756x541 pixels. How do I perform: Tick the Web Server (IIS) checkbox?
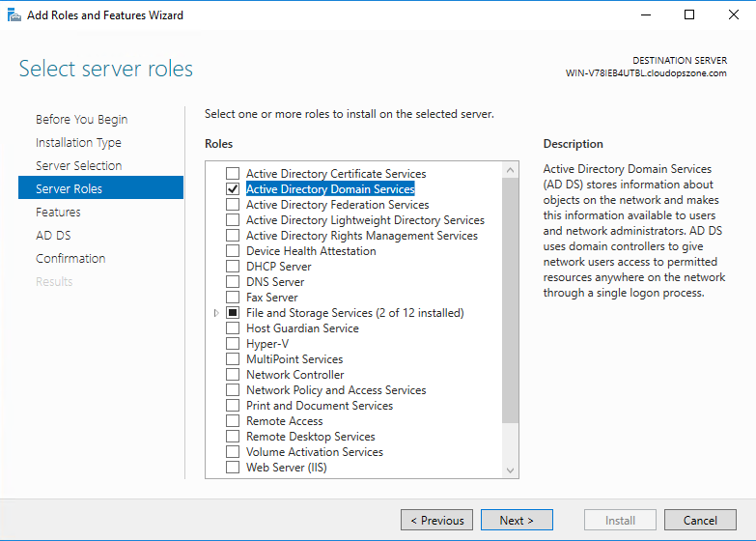pos(233,467)
